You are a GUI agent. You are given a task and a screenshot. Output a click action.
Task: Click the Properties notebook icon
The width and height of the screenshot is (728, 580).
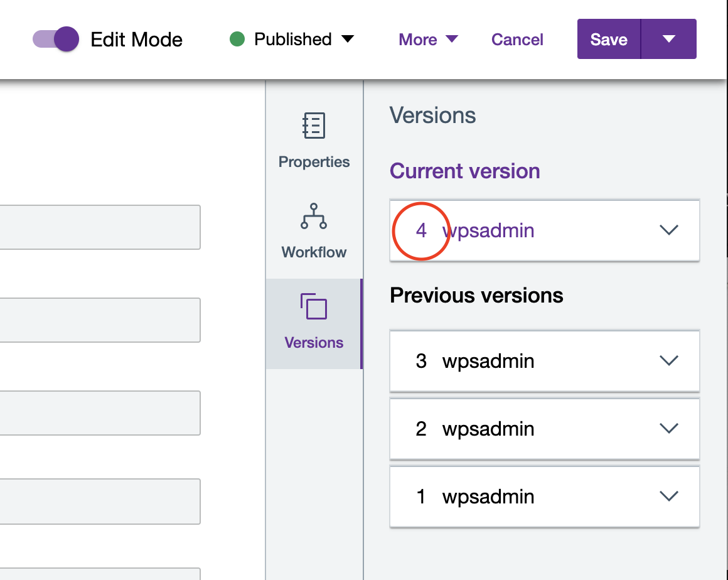pos(314,126)
